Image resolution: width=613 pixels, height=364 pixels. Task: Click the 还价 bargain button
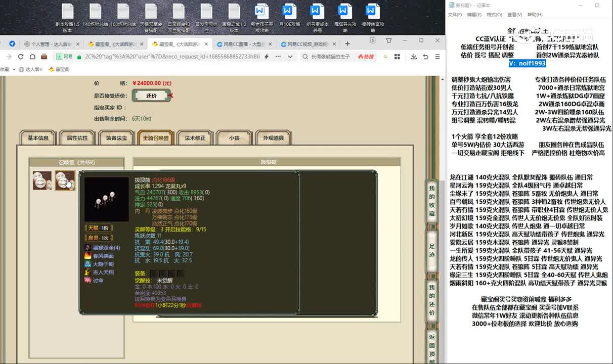(x=151, y=96)
